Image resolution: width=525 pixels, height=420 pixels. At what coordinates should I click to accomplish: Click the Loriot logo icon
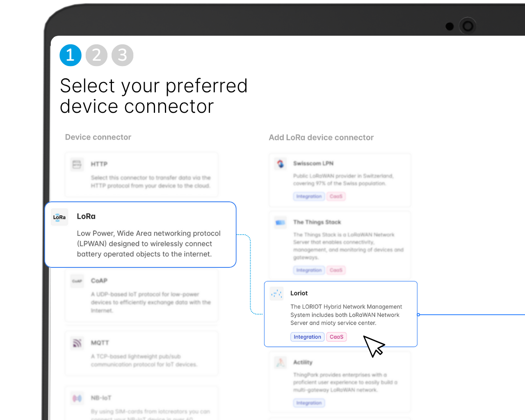point(277,293)
